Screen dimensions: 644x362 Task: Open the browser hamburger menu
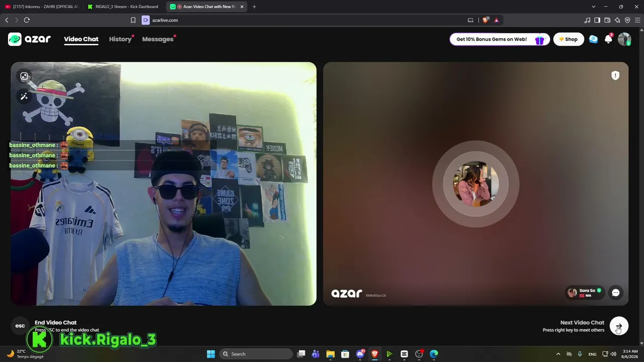tap(637, 20)
